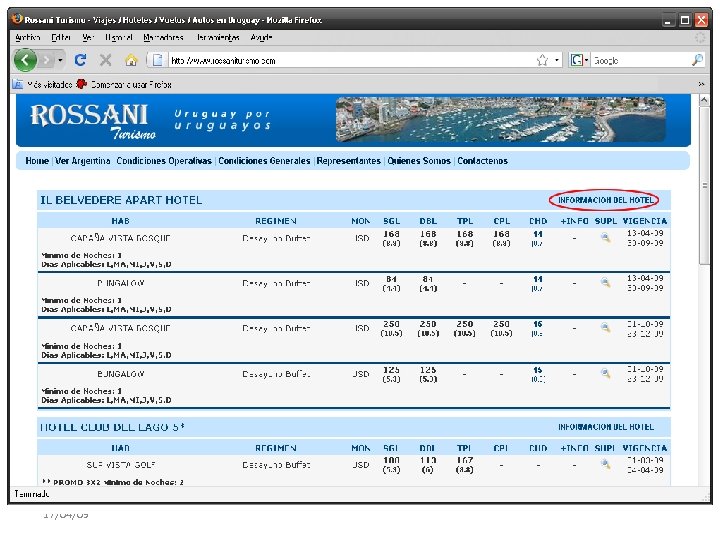The height and width of the screenshot is (540, 720).
Task: Click SGL price 125 in Bungalow row
Action: 391,370
